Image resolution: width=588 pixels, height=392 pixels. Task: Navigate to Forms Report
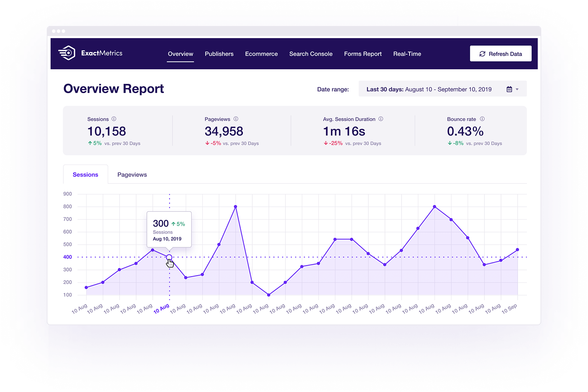[363, 54]
